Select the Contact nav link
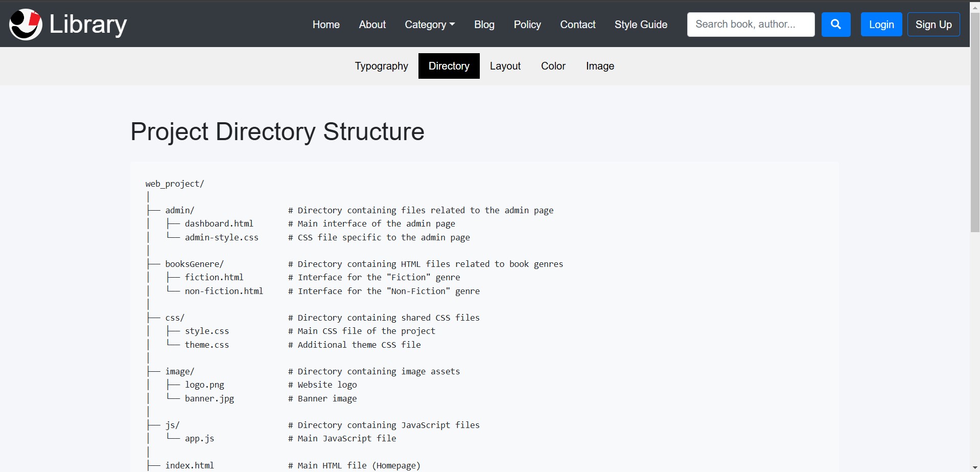The image size is (980, 472). pos(577,25)
